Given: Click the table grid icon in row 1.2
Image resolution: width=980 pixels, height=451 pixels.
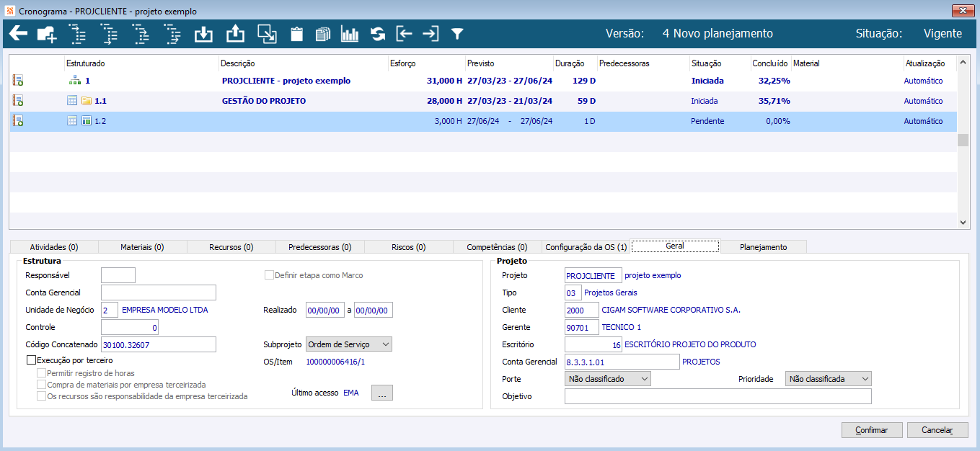Looking at the screenshot, I should click(x=72, y=121).
